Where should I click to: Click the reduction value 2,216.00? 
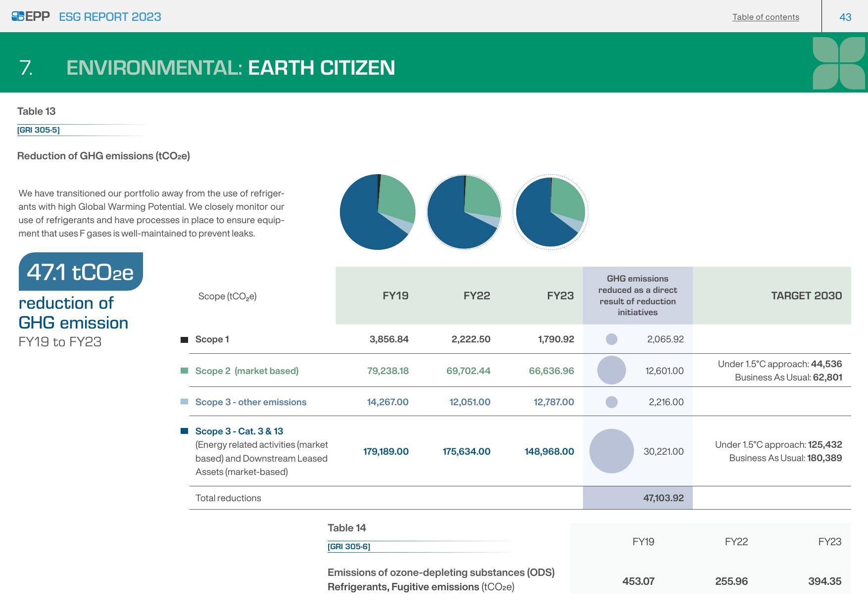(x=666, y=402)
